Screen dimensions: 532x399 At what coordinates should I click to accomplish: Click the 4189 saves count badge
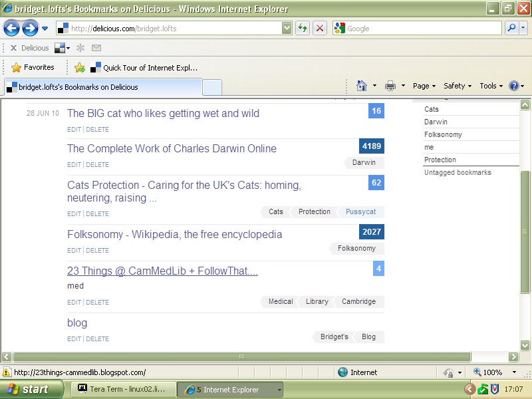click(x=372, y=146)
